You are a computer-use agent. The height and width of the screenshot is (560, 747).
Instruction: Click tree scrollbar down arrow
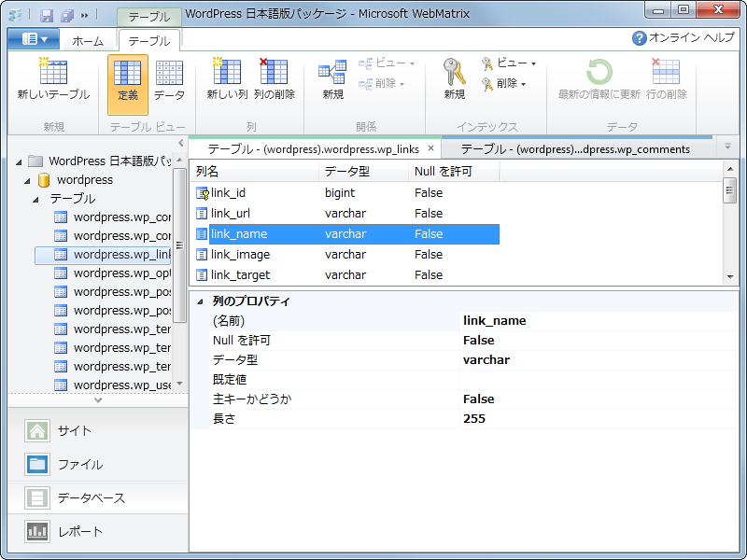[x=179, y=384]
